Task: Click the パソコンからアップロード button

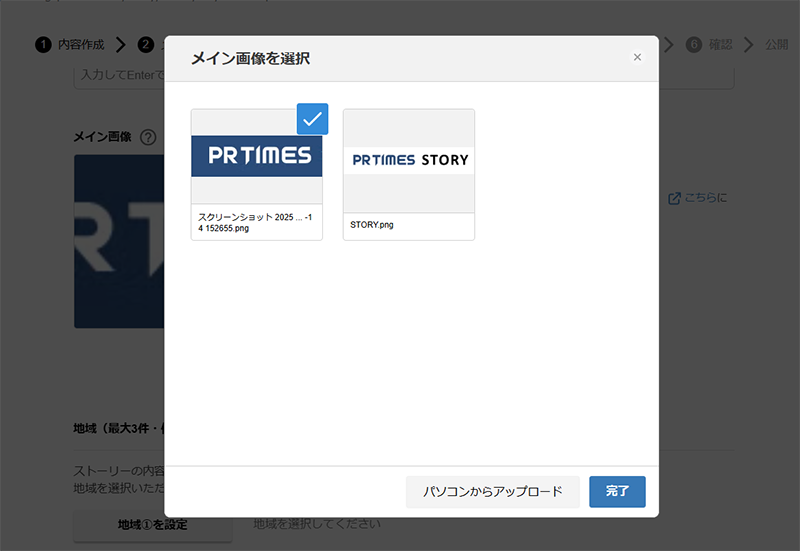Action: [x=492, y=492]
